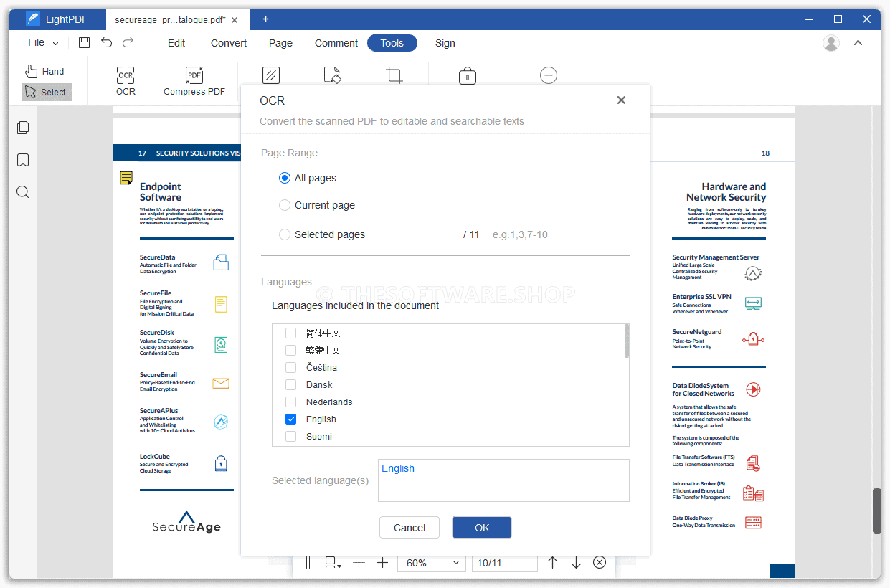
Task: Go to previous page with up arrow
Action: tap(552, 563)
